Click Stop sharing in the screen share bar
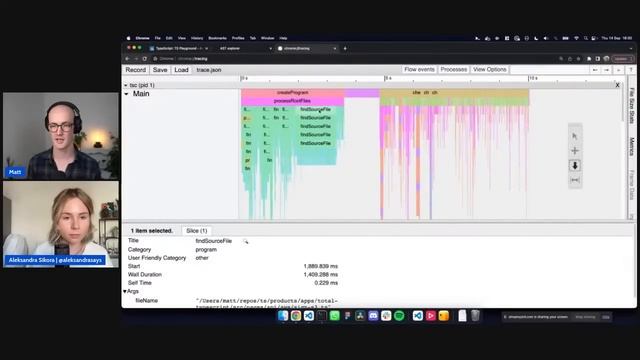The image size is (640, 360). tap(585, 317)
